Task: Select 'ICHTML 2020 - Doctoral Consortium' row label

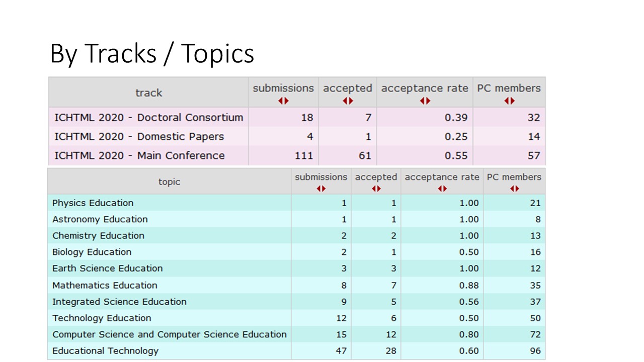Action: pyautogui.click(x=149, y=118)
